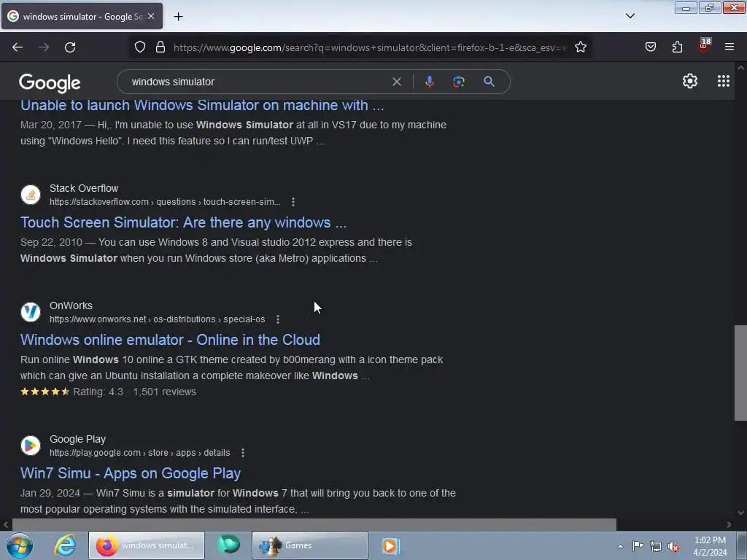Click the Google logo
This screenshot has height=560, width=747.
(x=50, y=82)
